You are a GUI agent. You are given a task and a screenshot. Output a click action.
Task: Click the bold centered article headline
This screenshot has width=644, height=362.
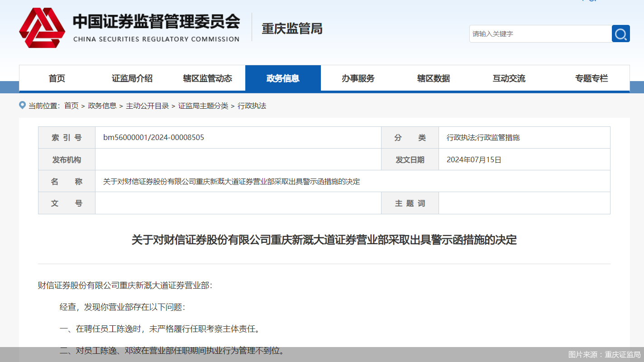324,240
